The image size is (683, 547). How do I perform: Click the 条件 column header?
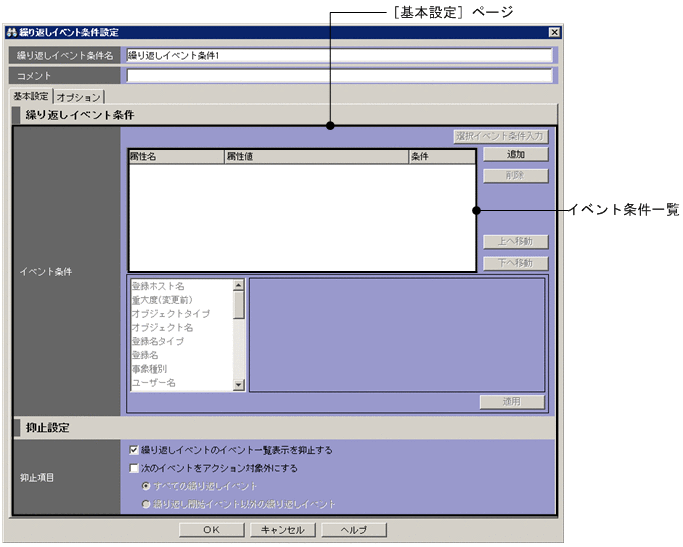point(442,157)
